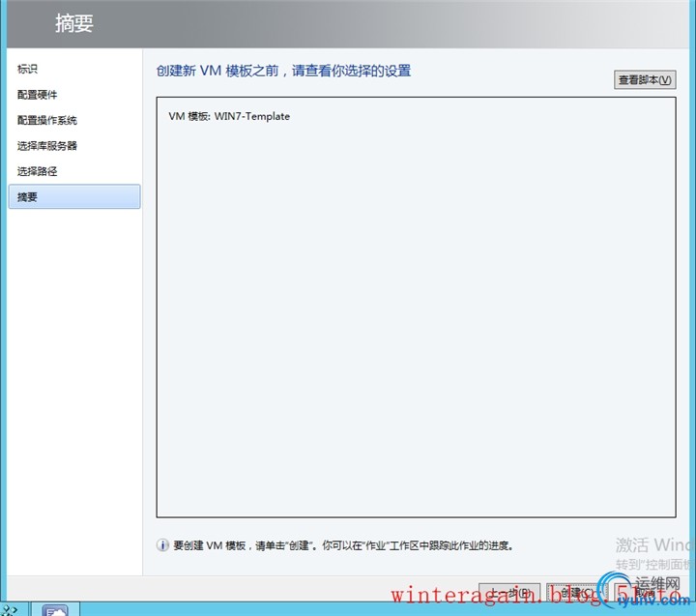Open the VMM console taskbar icon
Viewport: 696px width, 616px height.
click(55, 610)
